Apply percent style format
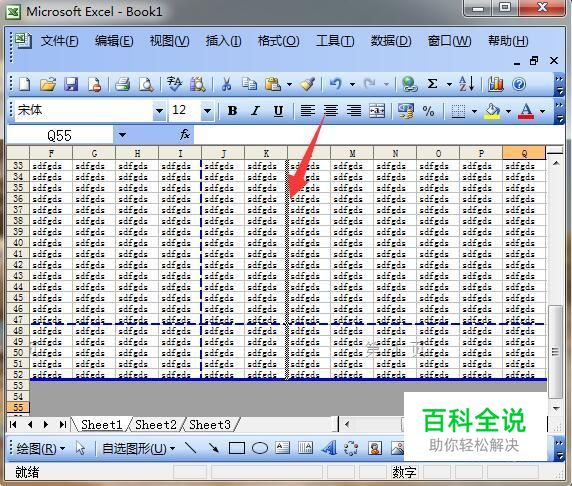 (429, 111)
